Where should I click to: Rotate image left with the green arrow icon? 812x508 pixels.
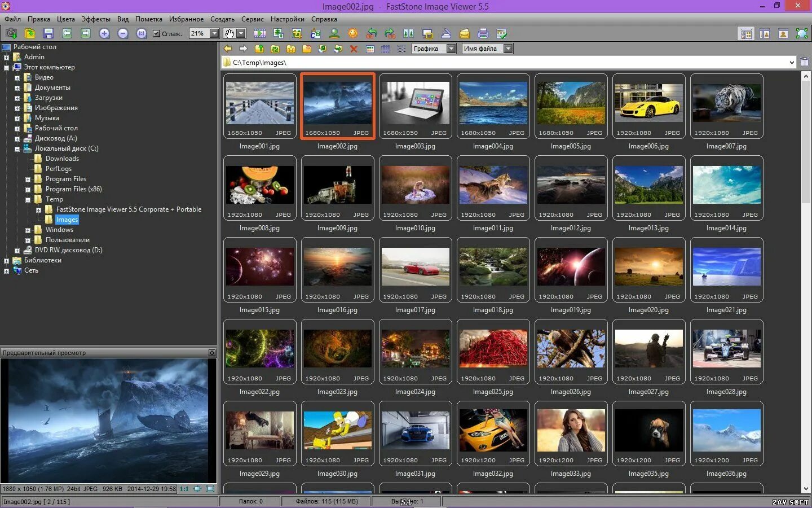(x=371, y=34)
